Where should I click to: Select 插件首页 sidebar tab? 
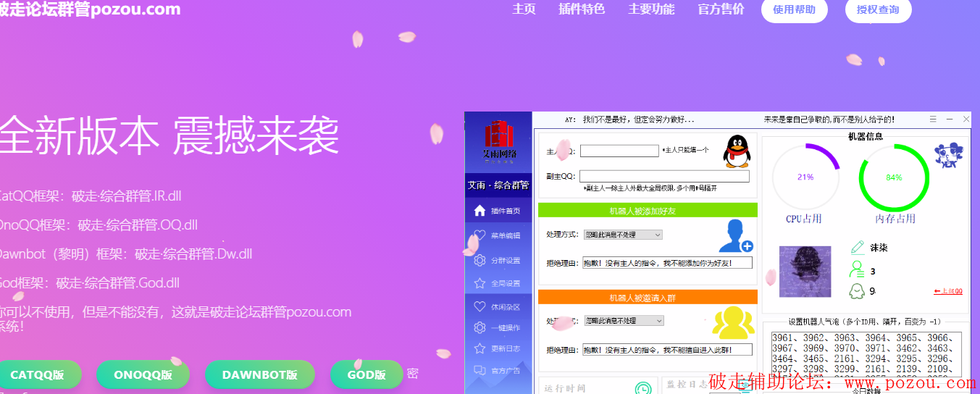coord(498,211)
